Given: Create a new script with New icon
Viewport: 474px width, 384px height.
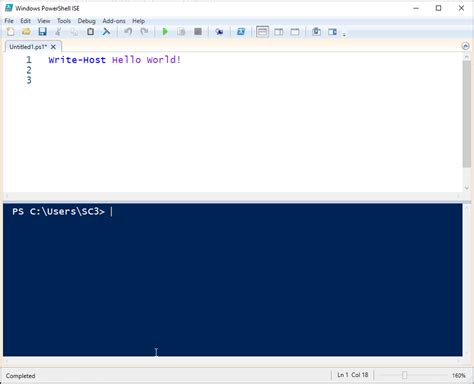Looking at the screenshot, I should (x=10, y=32).
